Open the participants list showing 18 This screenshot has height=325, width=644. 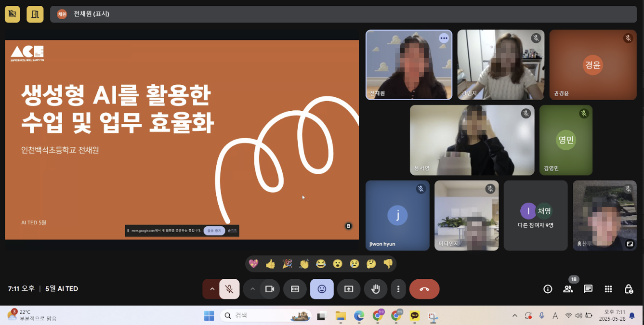click(568, 289)
